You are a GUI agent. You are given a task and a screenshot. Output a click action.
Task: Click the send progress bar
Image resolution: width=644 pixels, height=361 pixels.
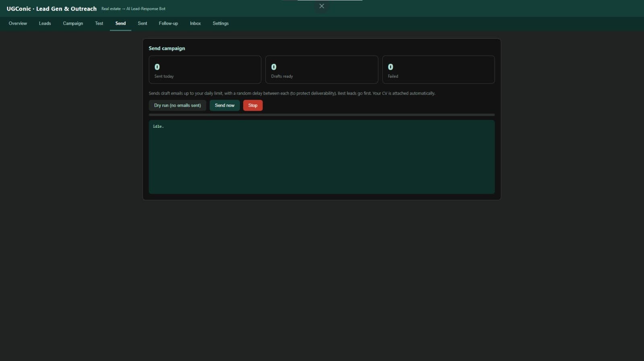[322, 115]
